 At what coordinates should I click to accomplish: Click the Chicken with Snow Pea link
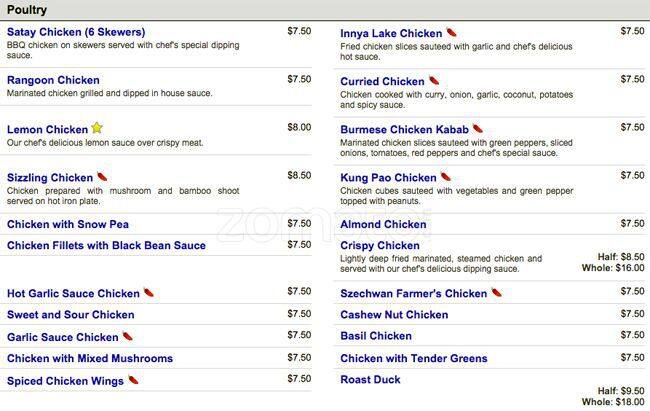click(68, 225)
